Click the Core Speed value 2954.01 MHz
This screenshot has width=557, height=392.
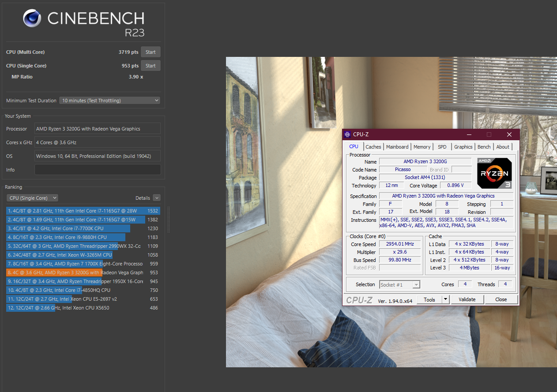(x=401, y=244)
